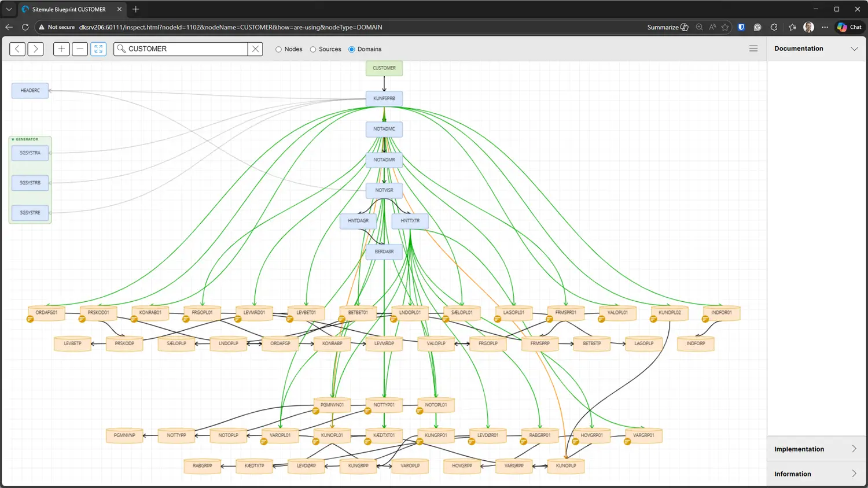Click the Summarize button in address bar
This screenshot has width=868, height=488.
pyautogui.click(x=668, y=27)
